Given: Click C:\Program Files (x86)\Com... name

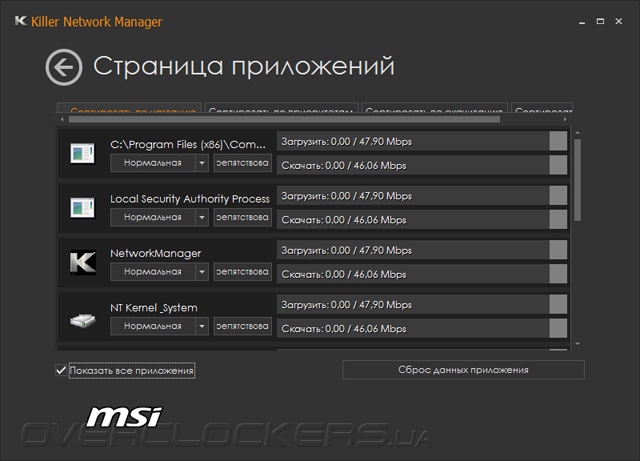Looking at the screenshot, I should [x=188, y=145].
